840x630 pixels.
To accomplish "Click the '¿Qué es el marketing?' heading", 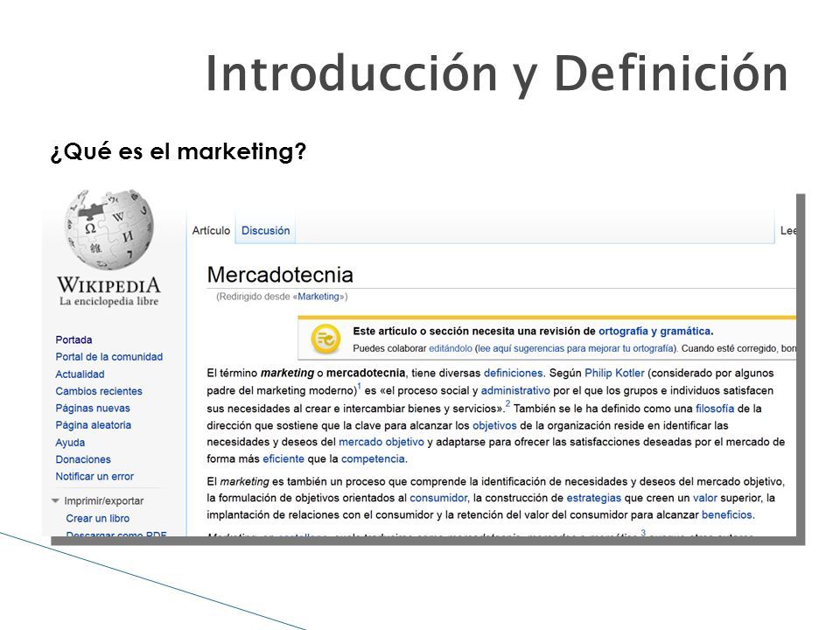I will click(178, 151).
